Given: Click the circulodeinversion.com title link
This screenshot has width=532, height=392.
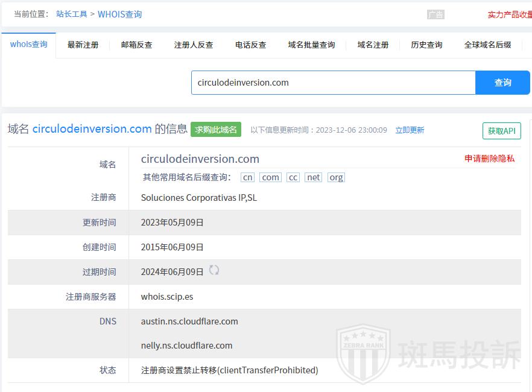Looking at the screenshot, I should [92, 129].
